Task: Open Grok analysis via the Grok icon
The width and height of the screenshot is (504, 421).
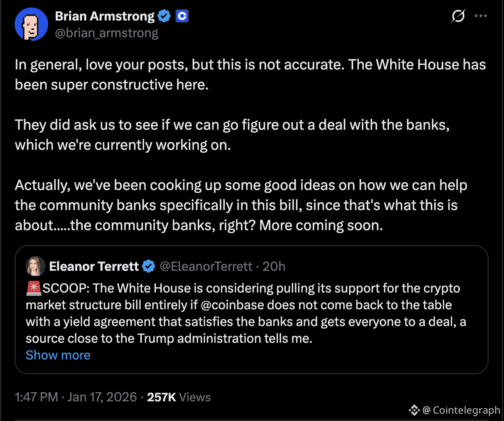Action: point(458,16)
